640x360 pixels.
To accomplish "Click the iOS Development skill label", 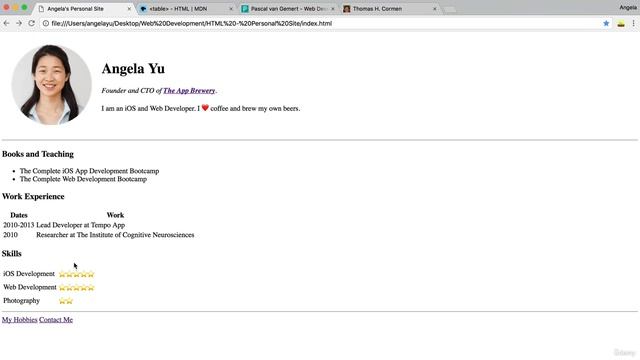I will pyautogui.click(x=29, y=273).
